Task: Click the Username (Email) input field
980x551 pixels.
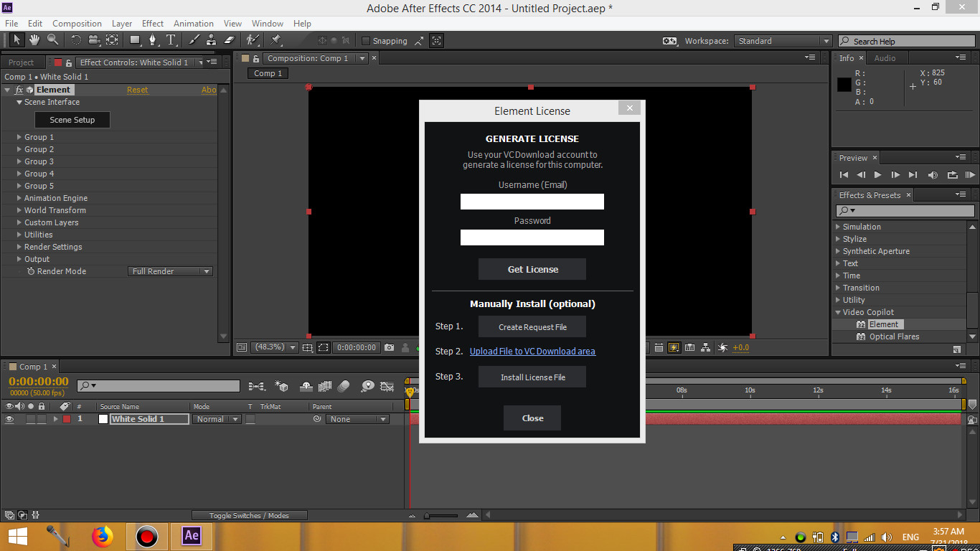Action: pyautogui.click(x=532, y=202)
